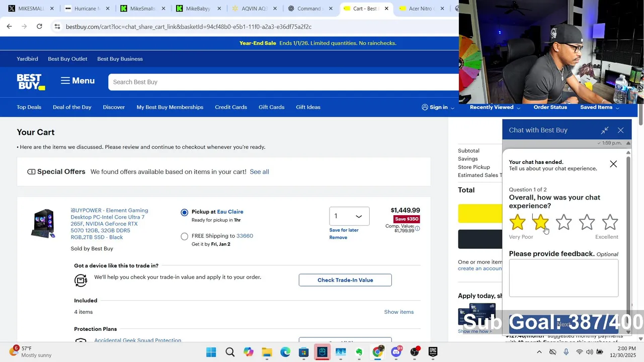The image size is (644, 362).
Task: Click the Comp. Value info icon
Action: click(417, 228)
